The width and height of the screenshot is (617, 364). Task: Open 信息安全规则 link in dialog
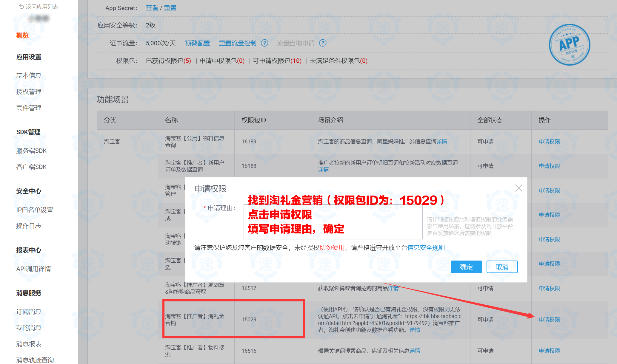point(426,248)
